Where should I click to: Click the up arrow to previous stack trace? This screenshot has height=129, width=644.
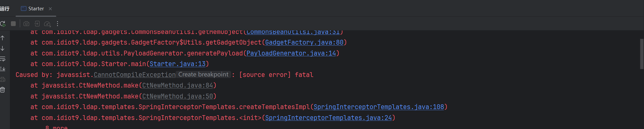[x=2, y=38]
